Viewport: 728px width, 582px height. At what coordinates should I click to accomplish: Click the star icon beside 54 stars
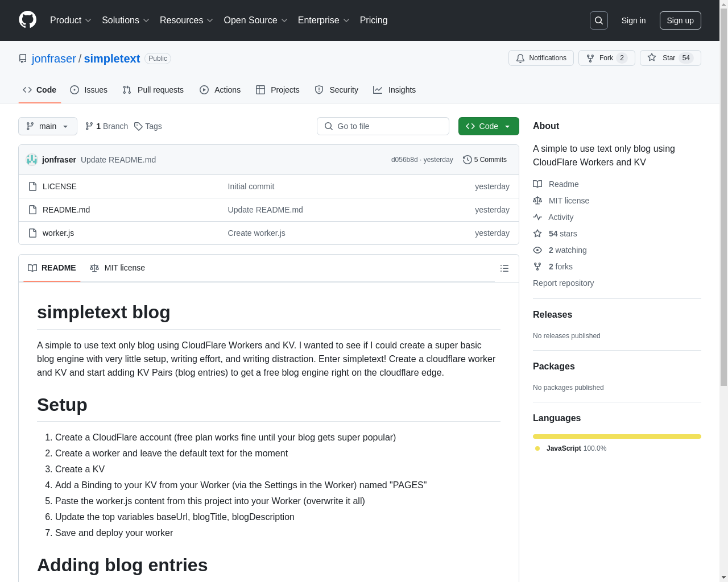point(537,234)
